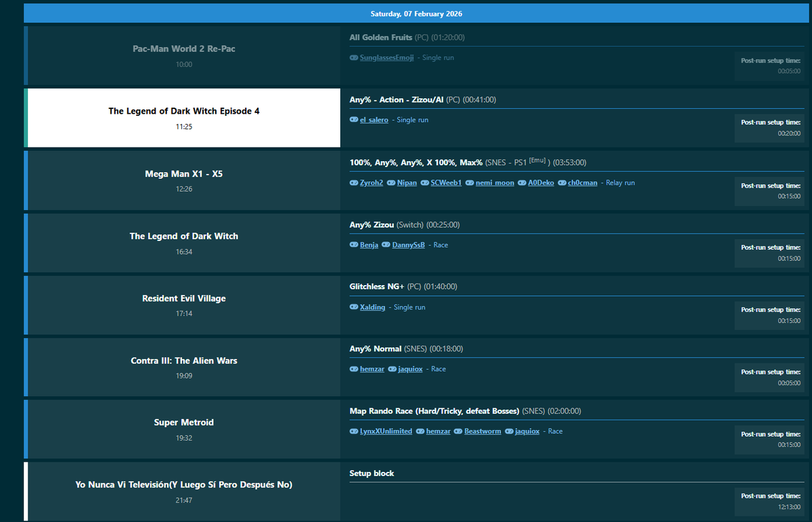Open Benja runner link
The height and width of the screenshot is (522, 812).
pyautogui.click(x=369, y=245)
